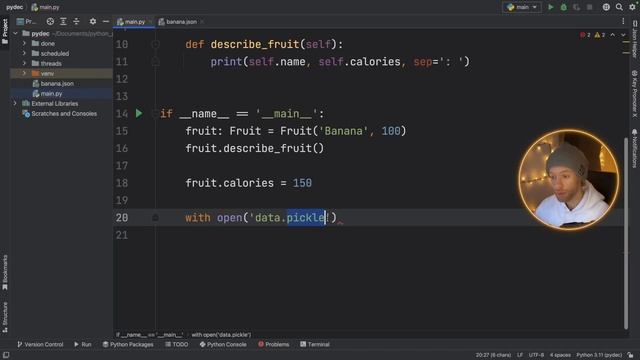
Task: Open Version Control tool window
Action: point(40,344)
